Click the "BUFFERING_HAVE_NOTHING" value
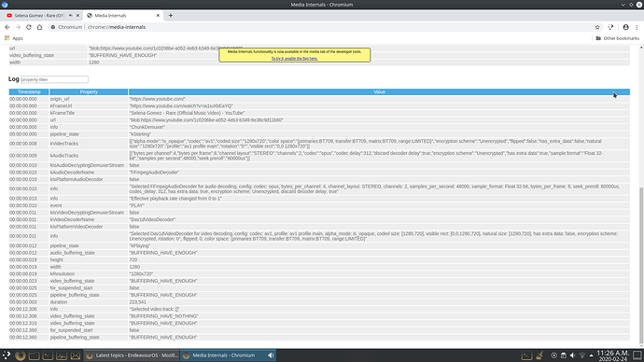 tap(164, 316)
